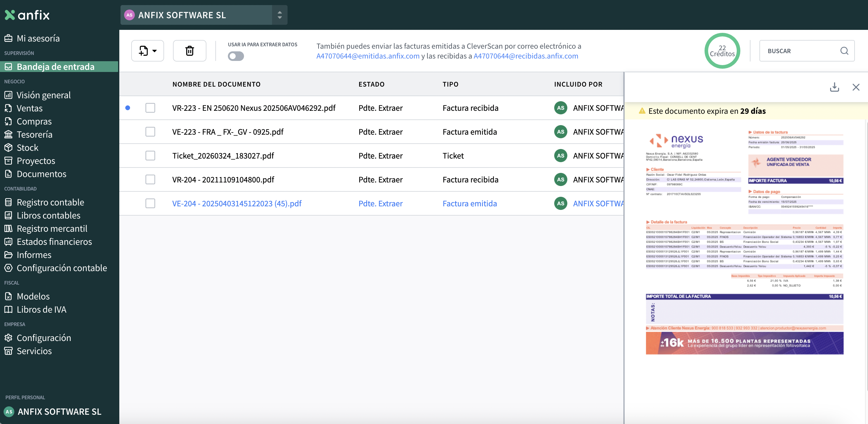This screenshot has height=424, width=868.
Task: Expand the add document dropdown arrow
Action: tap(155, 51)
